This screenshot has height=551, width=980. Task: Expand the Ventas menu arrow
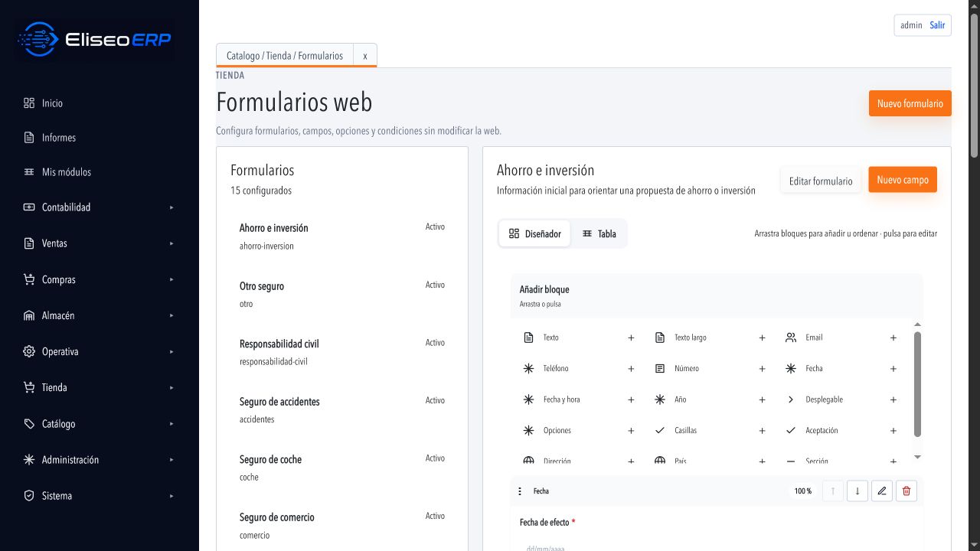[171, 243]
